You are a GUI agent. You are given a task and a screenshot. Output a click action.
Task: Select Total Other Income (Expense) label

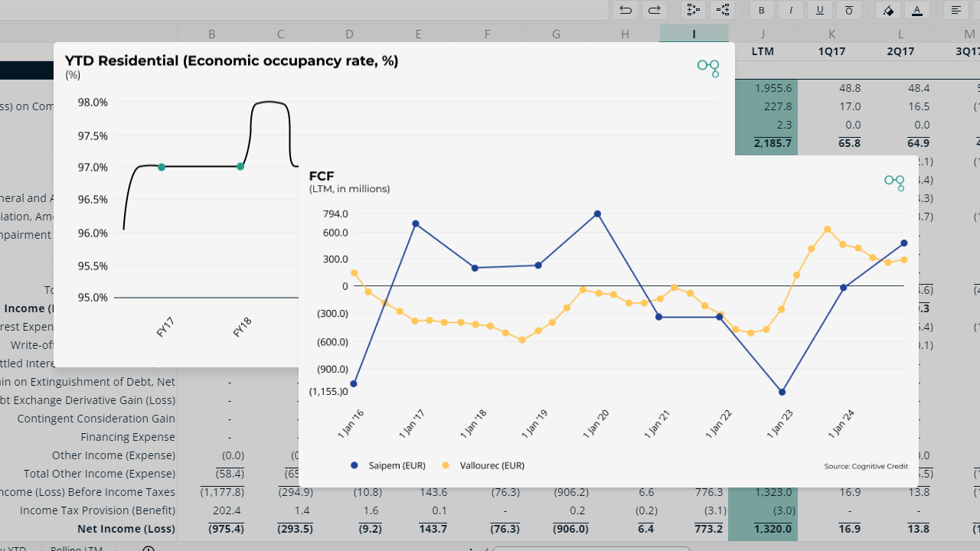100,474
